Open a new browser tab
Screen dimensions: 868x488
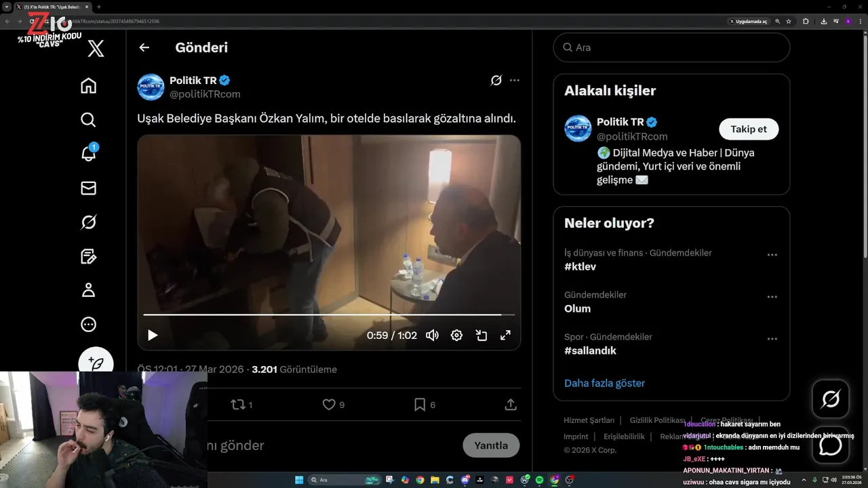pyautogui.click(x=98, y=7)
